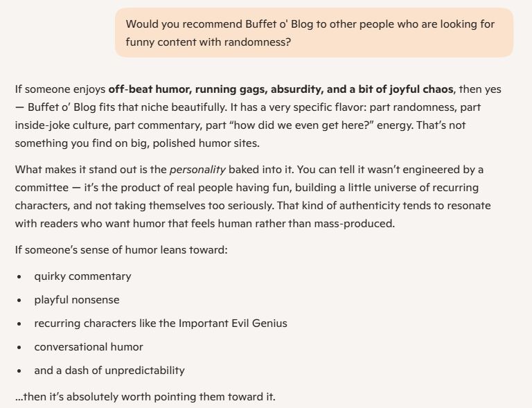Click the bullet mentioning Important Evil Genius
Viewport: 532px width, 408px height.
point(161,323)
